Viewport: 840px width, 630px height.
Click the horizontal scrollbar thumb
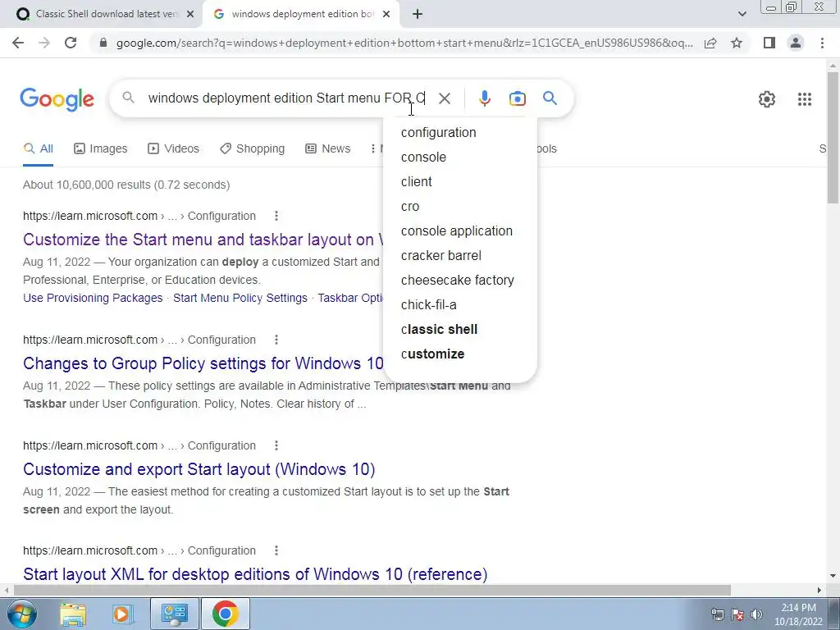tap(372, 590)
